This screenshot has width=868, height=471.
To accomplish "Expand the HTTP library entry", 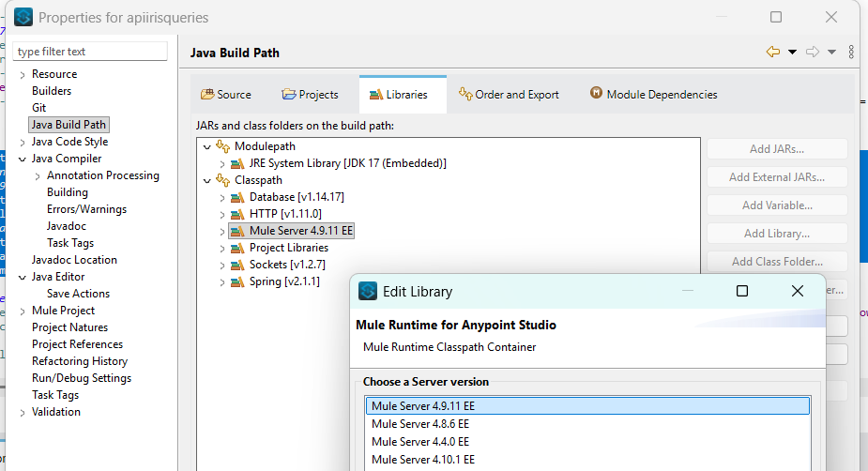I will point(222,214).
